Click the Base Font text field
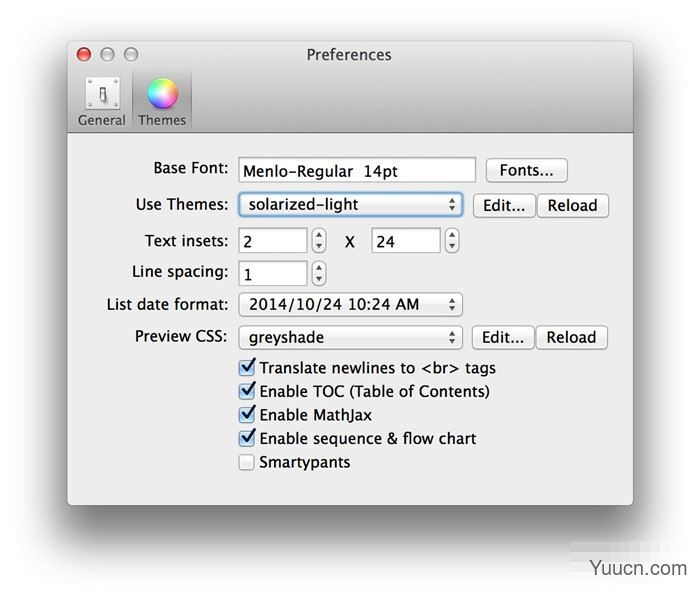Viewport: 700px width, 598px height. click(357, 171)
